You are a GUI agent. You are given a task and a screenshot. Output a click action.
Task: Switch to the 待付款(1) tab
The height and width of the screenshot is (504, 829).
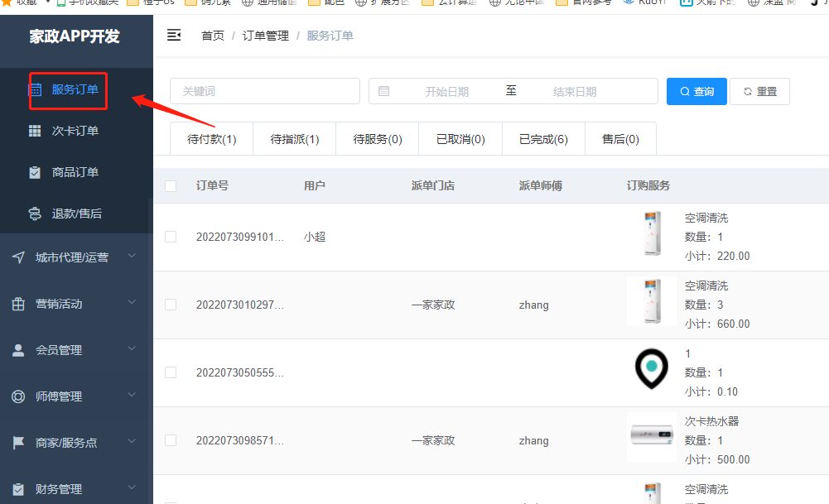tap(211, 139)
